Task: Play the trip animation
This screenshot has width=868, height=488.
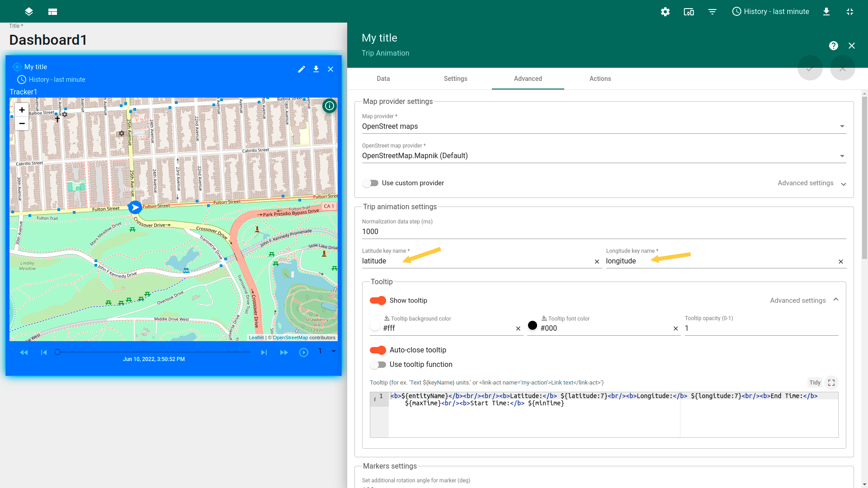Action: click(304, 352)
